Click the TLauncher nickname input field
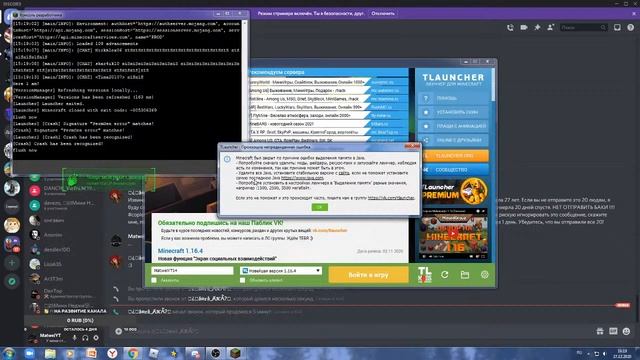 192,271
